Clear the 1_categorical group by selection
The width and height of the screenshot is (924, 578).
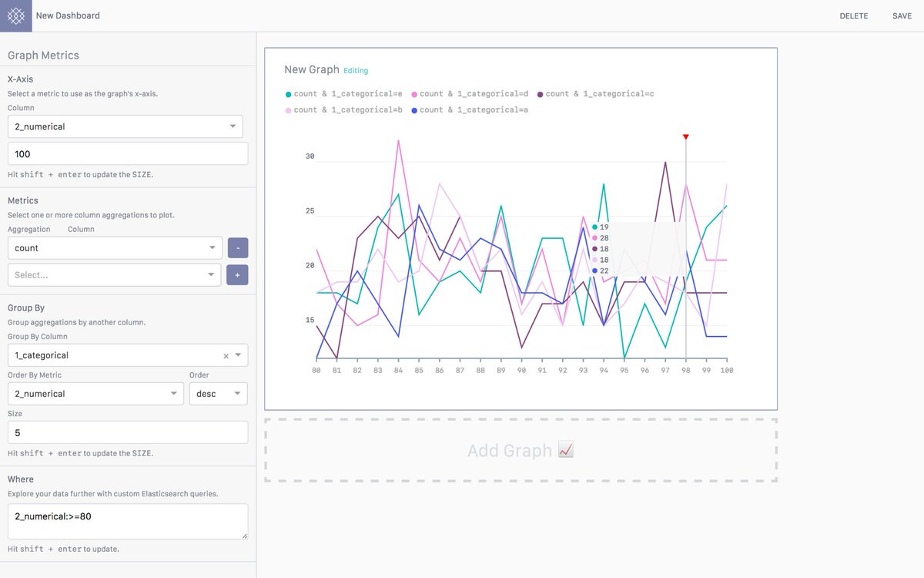pos(226,356)
